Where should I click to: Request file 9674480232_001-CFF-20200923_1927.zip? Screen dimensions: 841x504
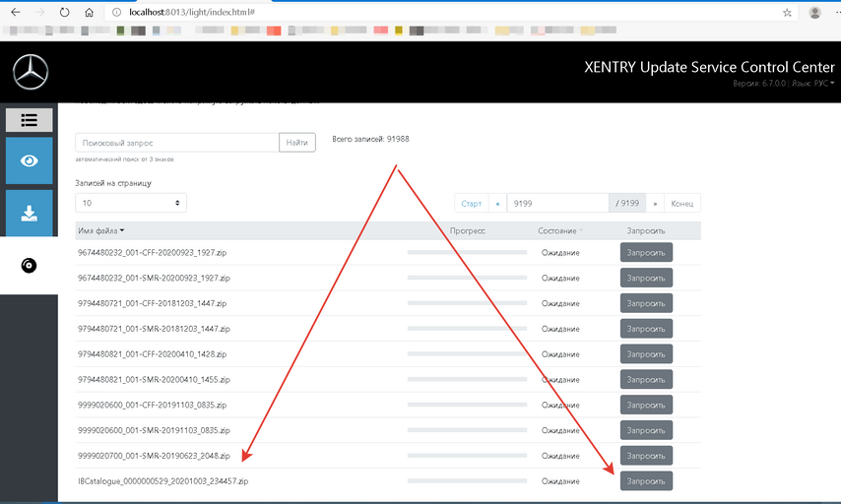point(646,253)
